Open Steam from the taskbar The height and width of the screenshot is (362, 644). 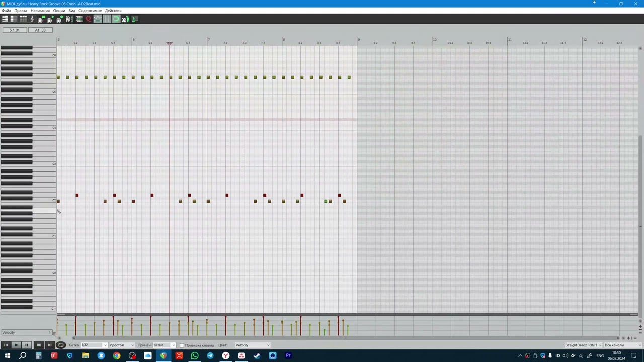(x=257, y=356)
